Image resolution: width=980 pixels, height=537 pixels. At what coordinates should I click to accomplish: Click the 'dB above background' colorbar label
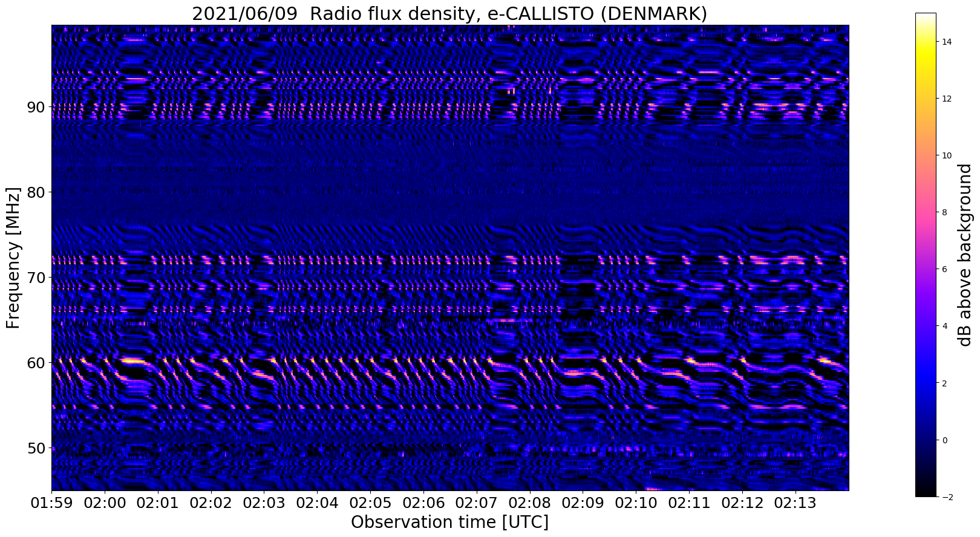(964, 255)
